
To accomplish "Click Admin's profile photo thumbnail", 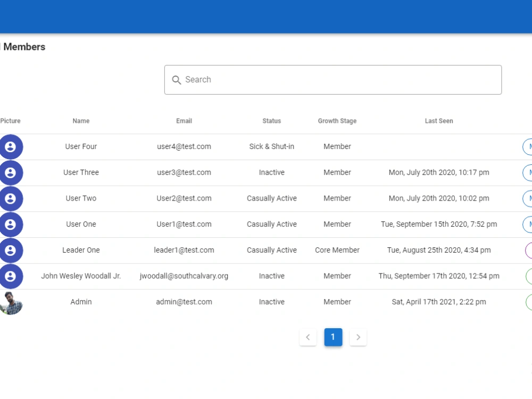I will click(12, 302).
